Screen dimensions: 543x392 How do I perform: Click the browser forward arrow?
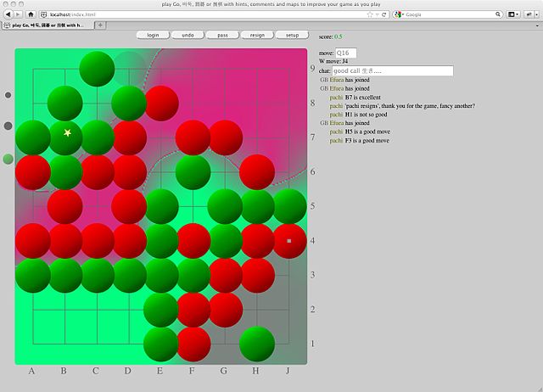click(x=18, y=14)
